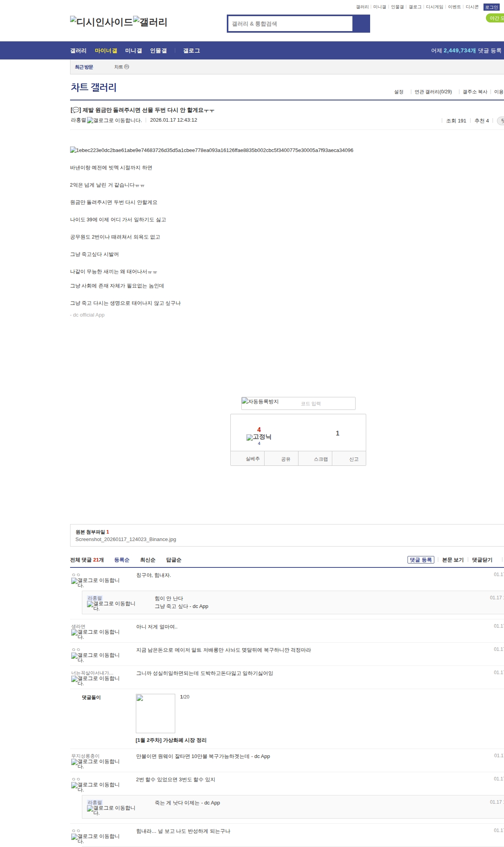The image size is (504, 847).
Task: Sort comments by 최신순
Action: point(148,560)
